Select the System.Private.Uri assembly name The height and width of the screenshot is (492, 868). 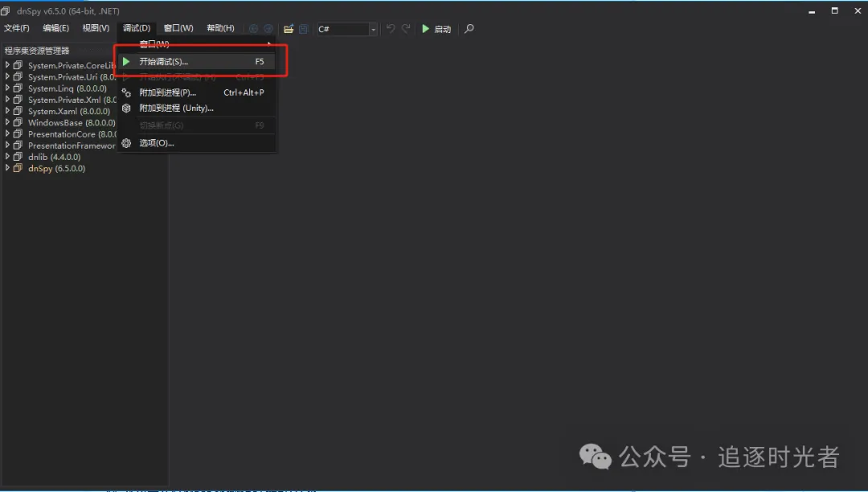click(72, 77)
